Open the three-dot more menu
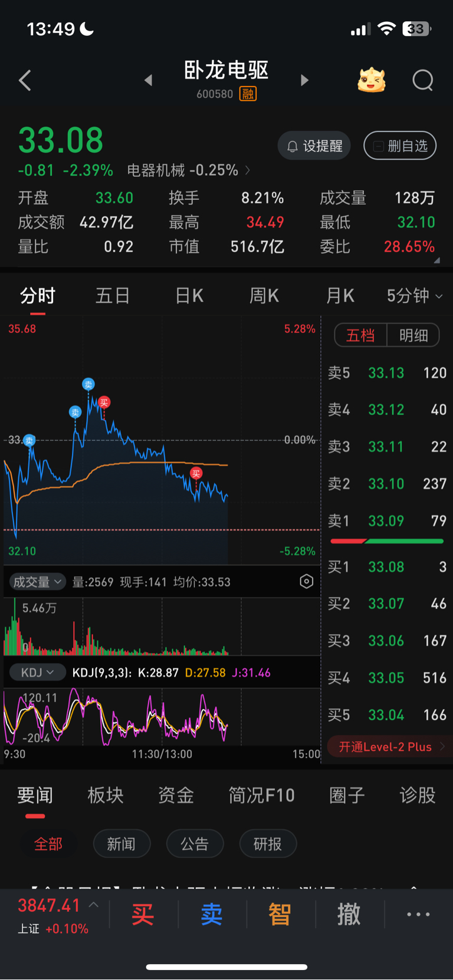Image resolution: width=453 pixels, height=980 pixels. pos(418,915)
